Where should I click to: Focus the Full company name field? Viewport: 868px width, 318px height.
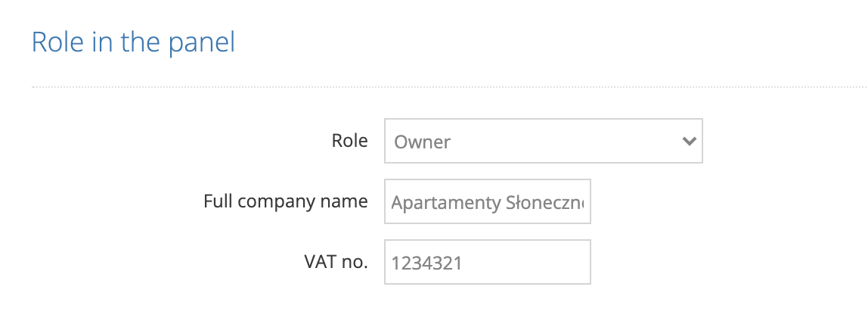487,202
